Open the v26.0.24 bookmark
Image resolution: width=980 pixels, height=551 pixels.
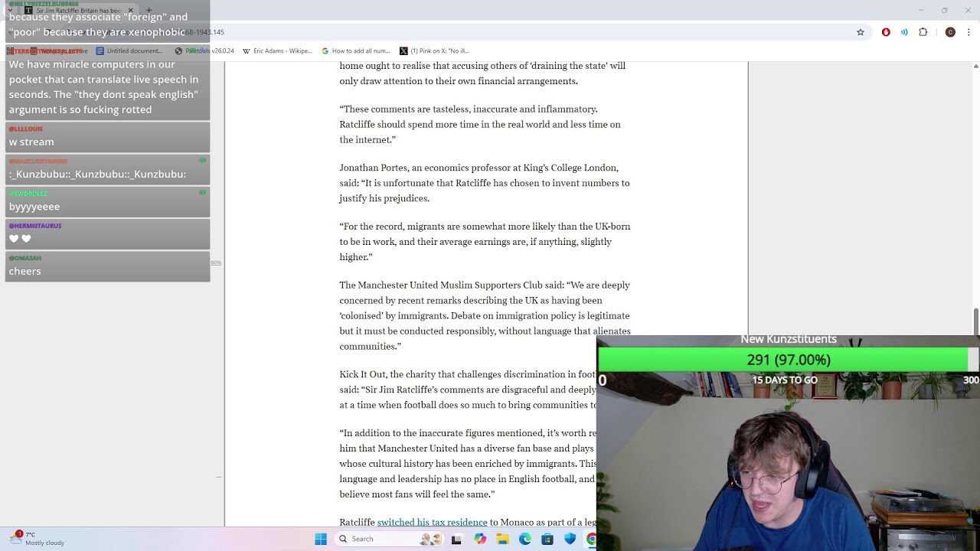pyautogui.click(x=204, y=51)
